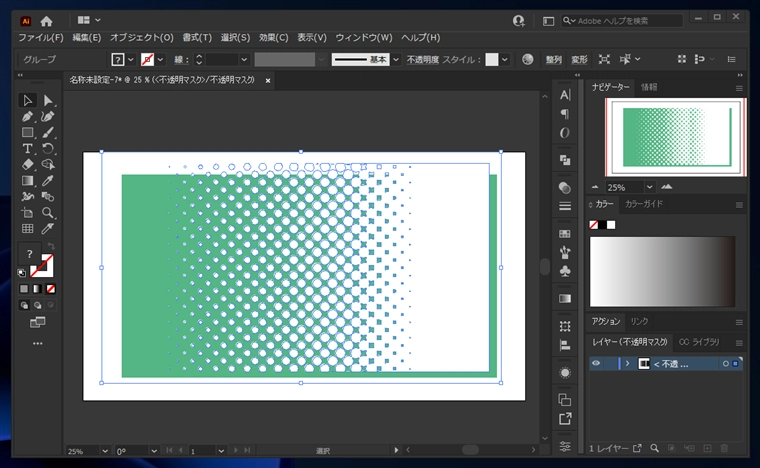The width and height of the screenshot is (760, 468).
Task: Open the オブジェクト(O) menu
Action: [x=141, y=37]
